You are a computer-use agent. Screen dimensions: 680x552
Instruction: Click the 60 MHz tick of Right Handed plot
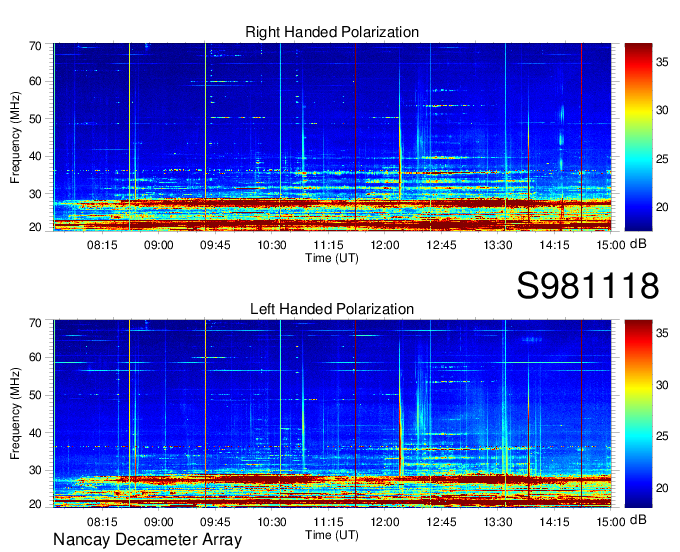pyautogui.click(x=35, y=82)
